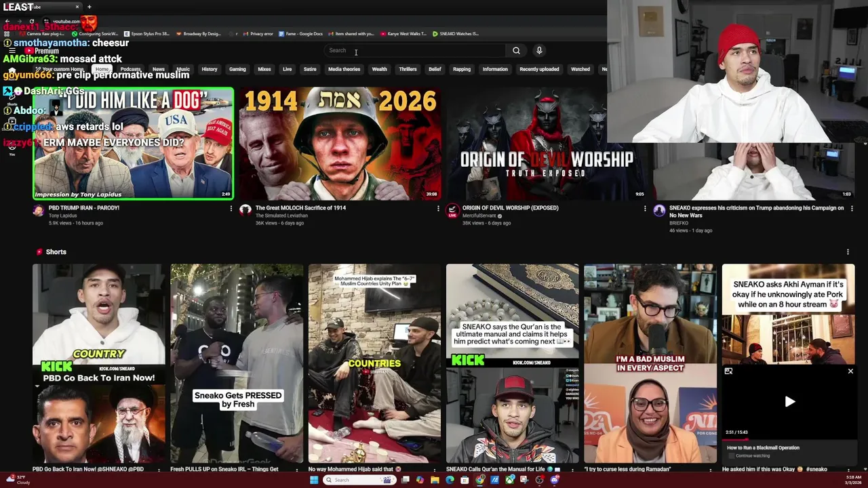Open more options for ORIGIN OF DEVIL WORSHIP video
This screenshot has height=488, width=868.
[x=645, y=209]
